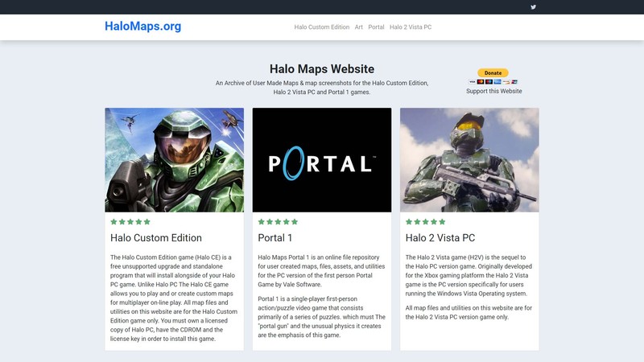
Task: Click the Halo Custom Edition cover image
Action: pyautogui.click(x=174, y=160)
